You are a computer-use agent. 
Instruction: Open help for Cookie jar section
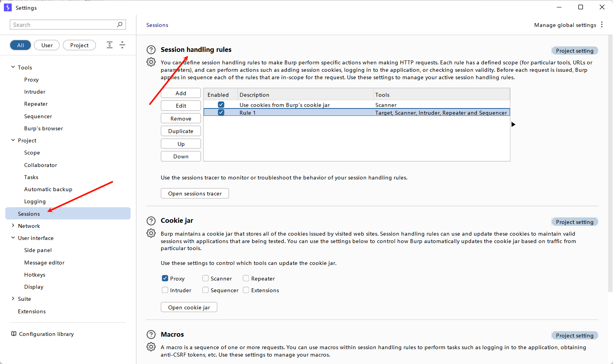pyautogui.click(x=151, y=221)
